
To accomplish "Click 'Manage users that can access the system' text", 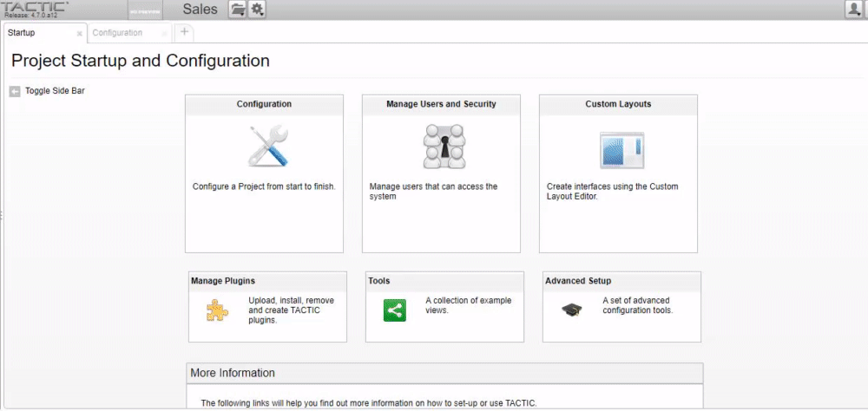I will 433,192.
